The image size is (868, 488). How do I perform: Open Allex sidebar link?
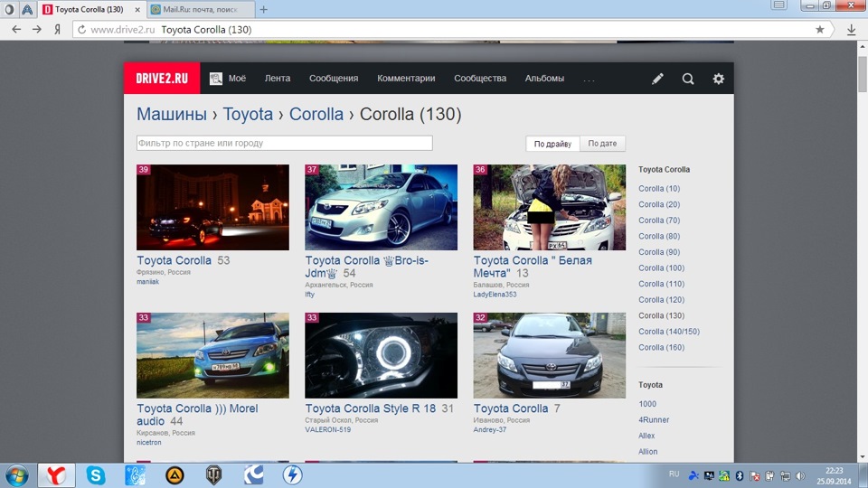pyautogui.click(x=646, y=436)
